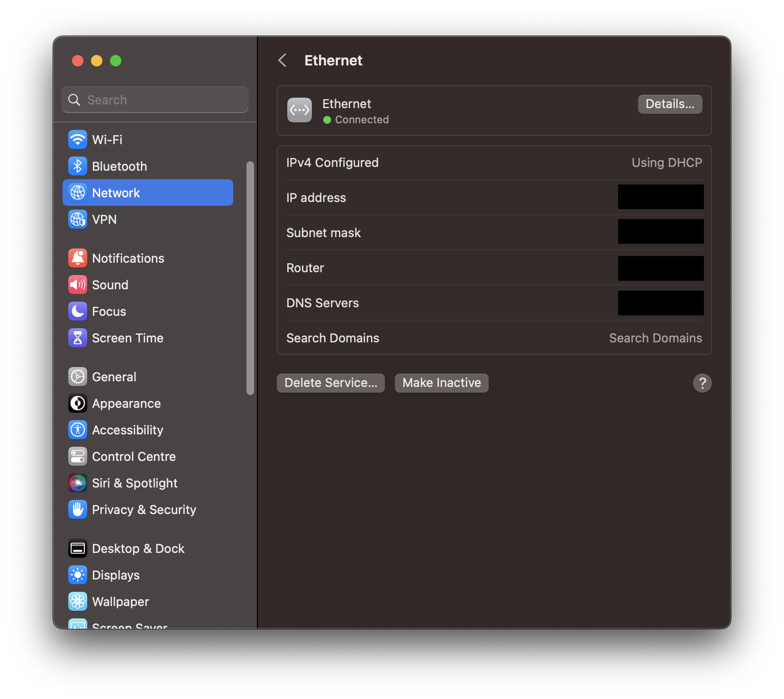The width and height of the screenshot is (784, 699).
Task: Click the Subnet mask label
Action: (x=324, y=232)
